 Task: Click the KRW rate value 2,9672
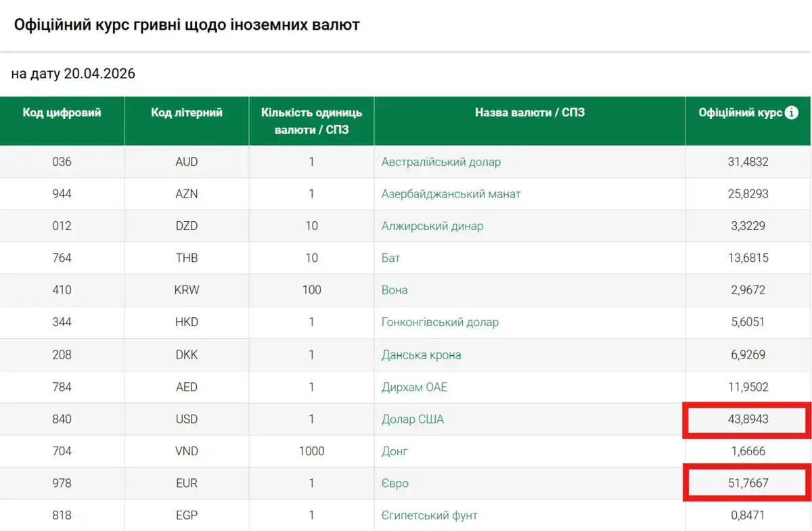(748, 290)
